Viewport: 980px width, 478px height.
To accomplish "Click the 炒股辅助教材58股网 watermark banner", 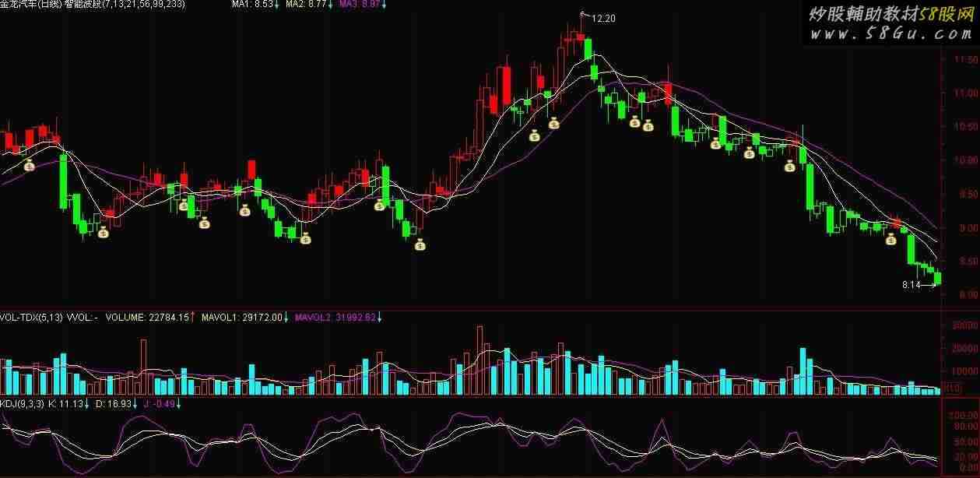I will click(x=890, y=15).
